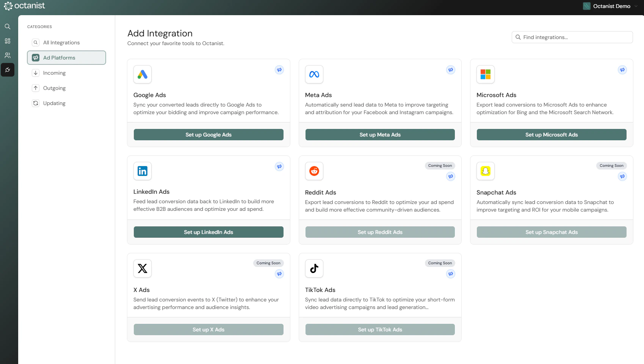This screenshot has width=644, height=364.
Task: Click the Microsoft Ads logo icon
Action: pyautogui.click(x=486, y=74)
